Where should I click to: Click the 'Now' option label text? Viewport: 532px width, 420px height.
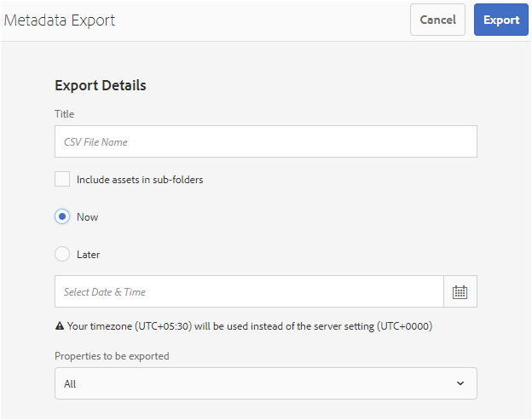pos(87,216)
